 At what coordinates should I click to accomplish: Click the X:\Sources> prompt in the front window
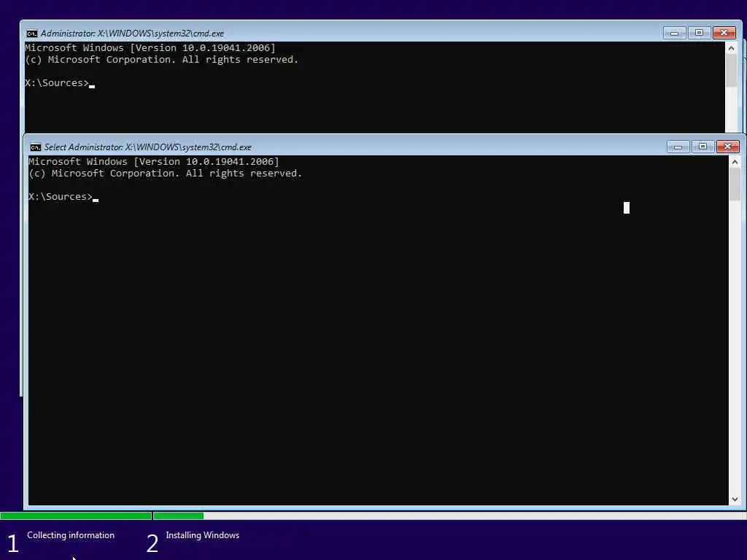(x=61, y=197)
